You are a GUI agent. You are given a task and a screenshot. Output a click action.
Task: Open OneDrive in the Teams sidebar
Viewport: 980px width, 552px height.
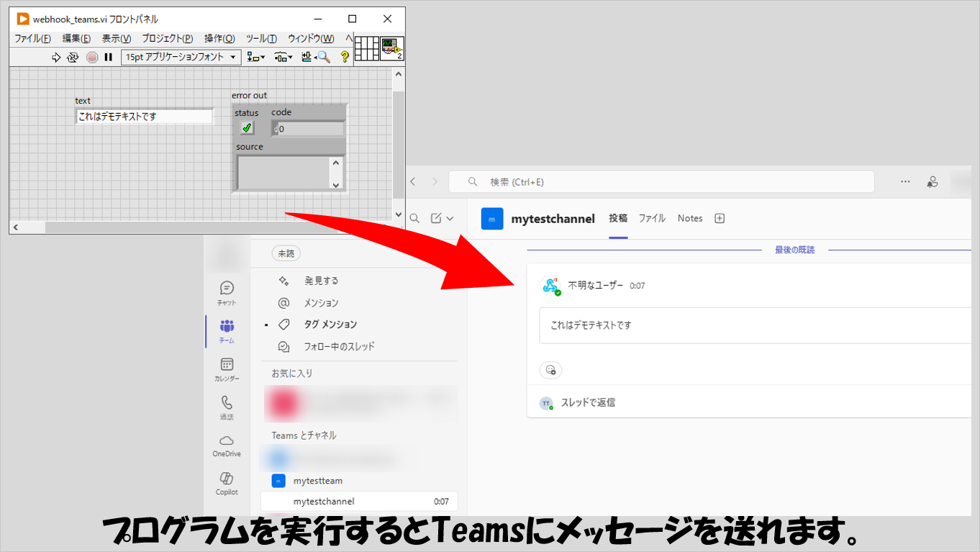227,445
